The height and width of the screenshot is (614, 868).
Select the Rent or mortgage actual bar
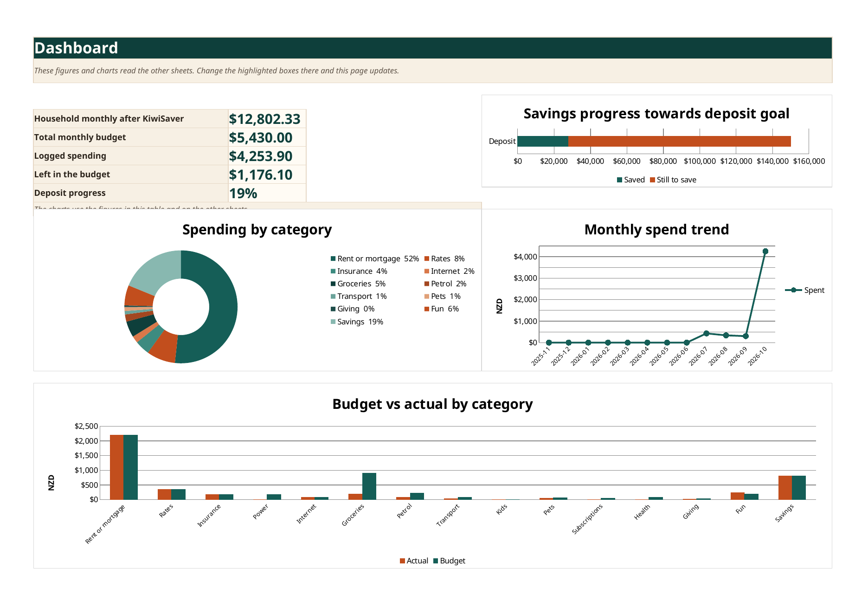(x=117, y=467)
